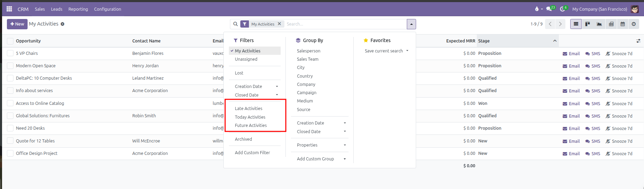Check the Need 20 Desks checkbox
Image resolution: width=644 pixels, height=189 pixels.
[10, 128]
